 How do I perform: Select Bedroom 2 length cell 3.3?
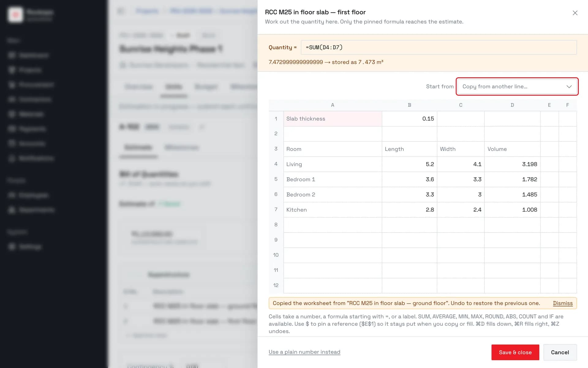(x=409, y=195)
